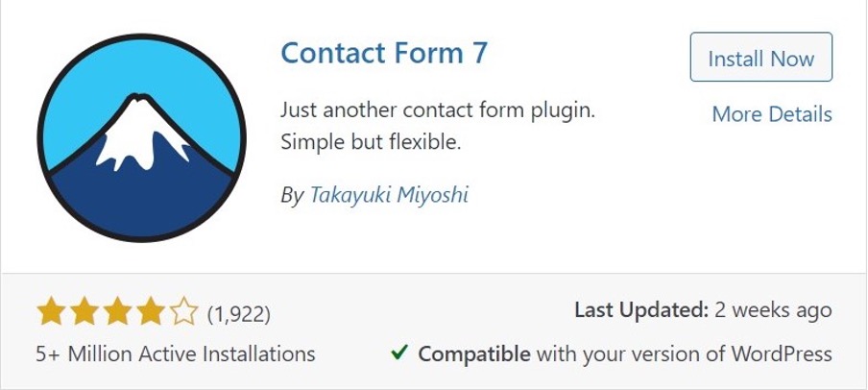The image size is (868, 390).
Task: Click the 5+ Million Active Installations text
Action: point(176,353)
